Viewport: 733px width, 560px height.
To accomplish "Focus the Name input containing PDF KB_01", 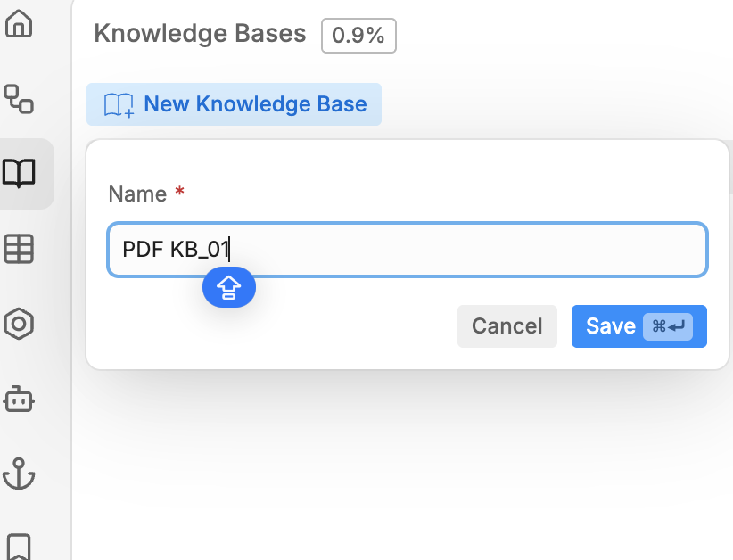I will coord(446,250).
